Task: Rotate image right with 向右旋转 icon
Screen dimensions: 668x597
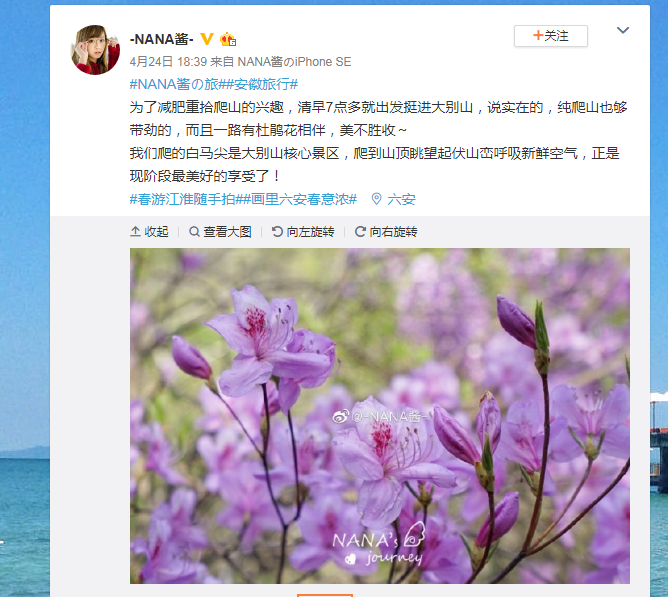Action: click(360, 231)
